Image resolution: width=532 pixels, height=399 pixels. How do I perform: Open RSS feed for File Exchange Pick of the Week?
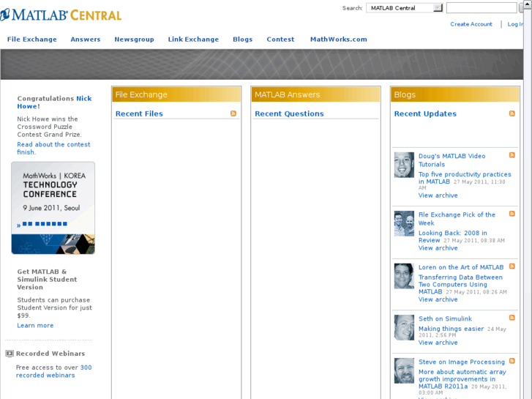click(x=512, y=214)
